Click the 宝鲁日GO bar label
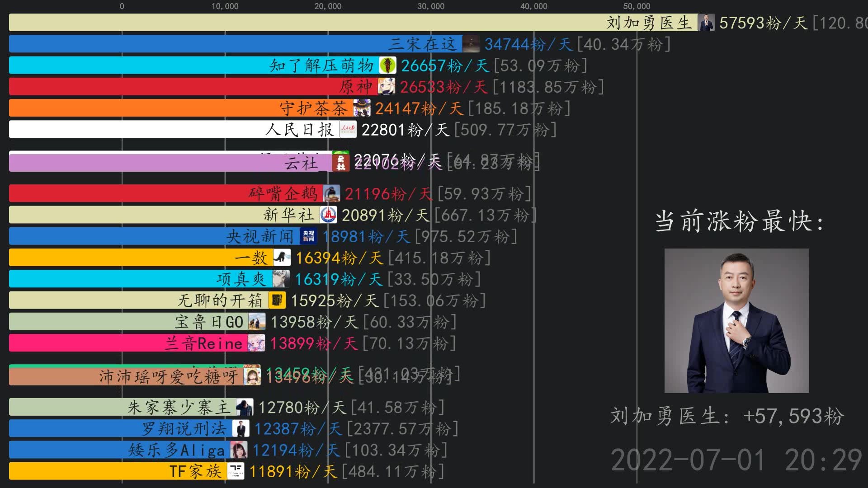 point(209,322)
